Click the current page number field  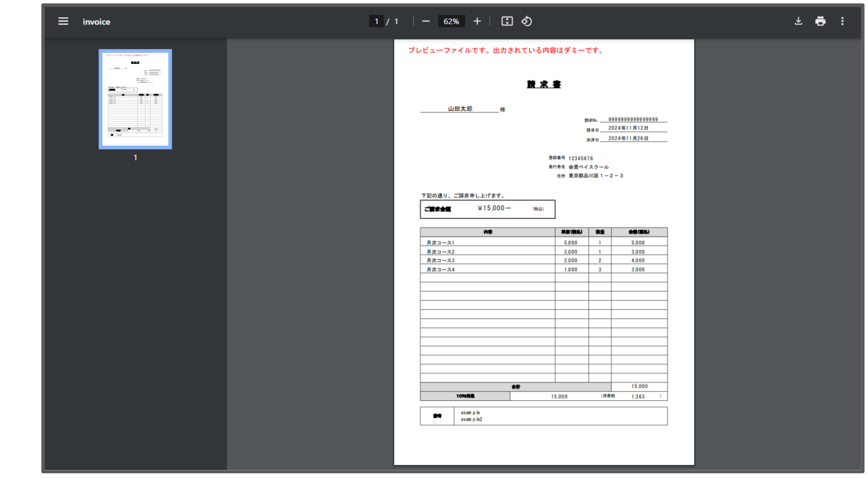376,22
